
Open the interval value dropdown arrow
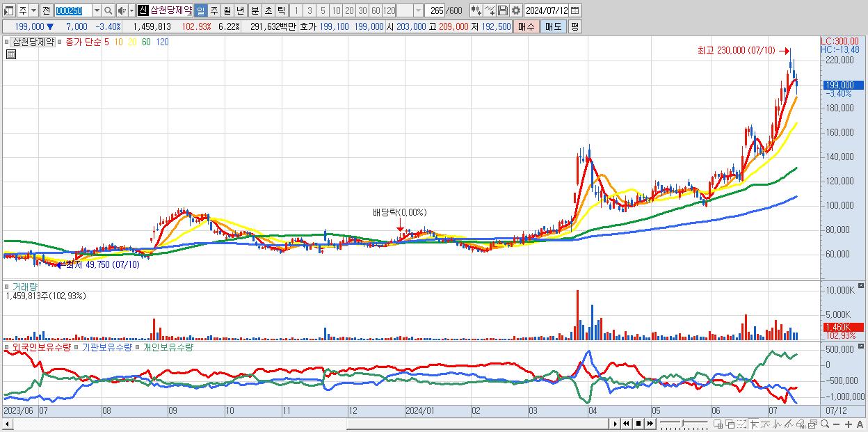coord(418,10)
